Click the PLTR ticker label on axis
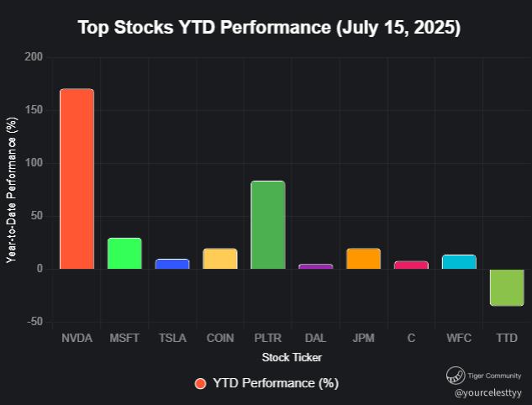Image resolution: width=532 pixels, height=405 pixels. pyautogui.click(x=267, y=339)
